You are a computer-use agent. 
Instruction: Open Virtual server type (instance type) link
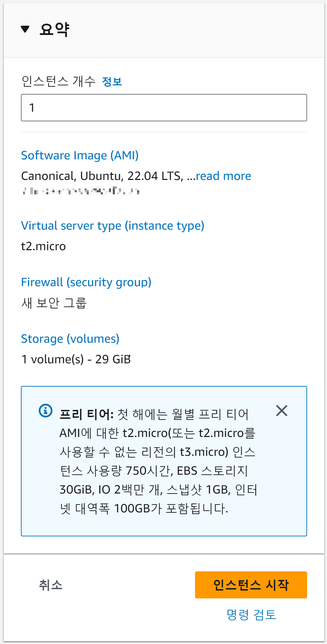pyautogui.click(x=113, y=226)
